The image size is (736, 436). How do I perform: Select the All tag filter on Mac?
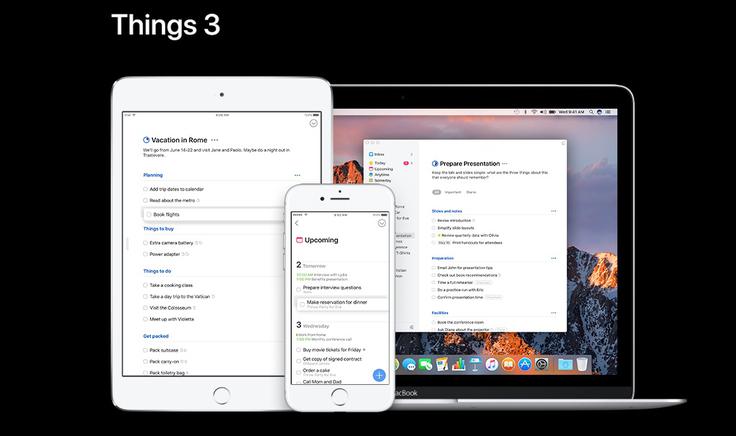[437, 192]
